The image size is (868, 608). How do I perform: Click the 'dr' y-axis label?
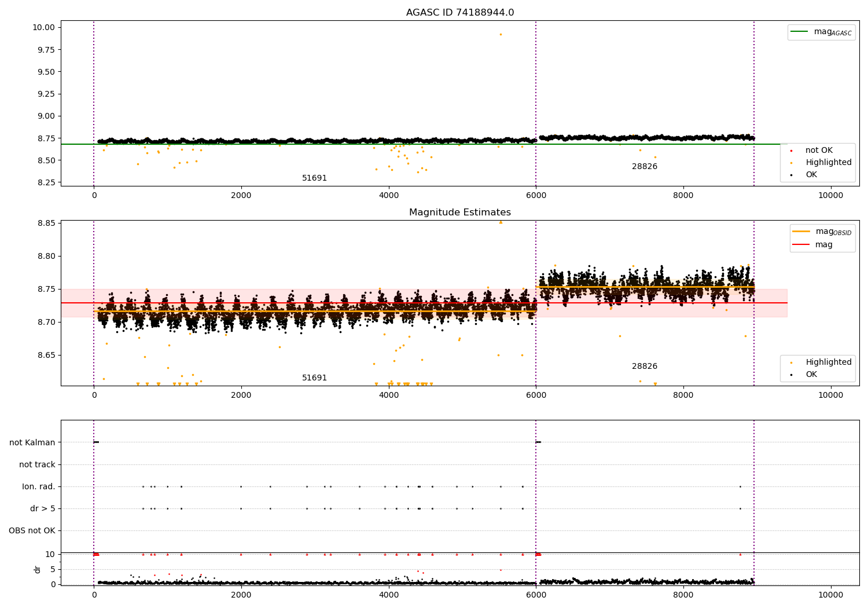(x=38, y=569)
